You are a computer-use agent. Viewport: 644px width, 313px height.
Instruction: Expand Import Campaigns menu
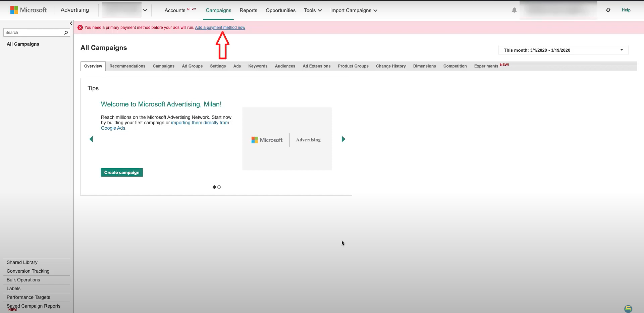[x=354, y=10]
